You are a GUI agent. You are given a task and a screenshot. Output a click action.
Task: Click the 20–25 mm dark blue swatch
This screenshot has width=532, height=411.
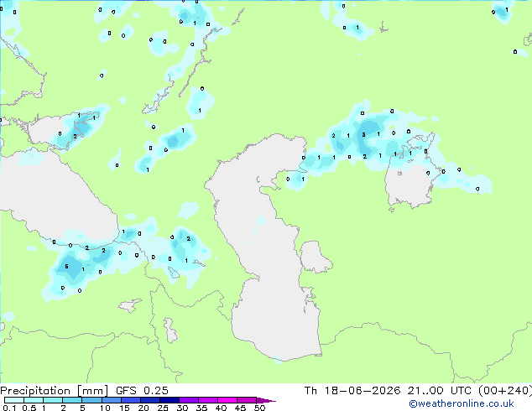pyautogui.click(x=150, y=400)
